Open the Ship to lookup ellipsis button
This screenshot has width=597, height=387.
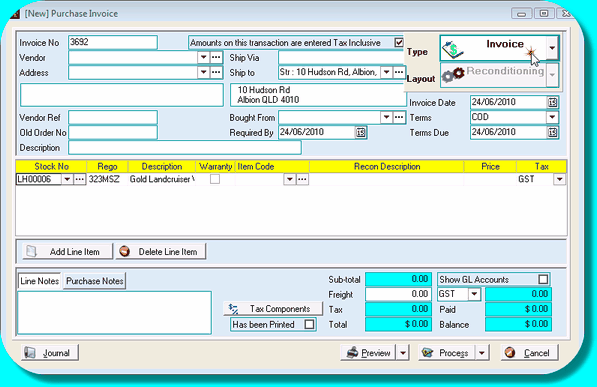point(399,72)
